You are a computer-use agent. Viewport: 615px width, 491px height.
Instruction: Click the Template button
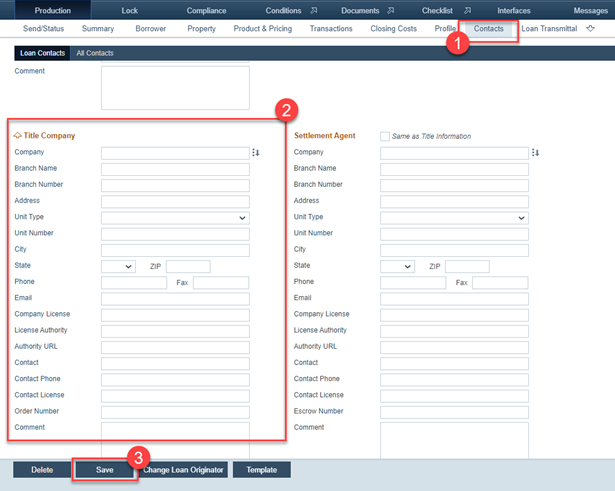coord(261,469)
